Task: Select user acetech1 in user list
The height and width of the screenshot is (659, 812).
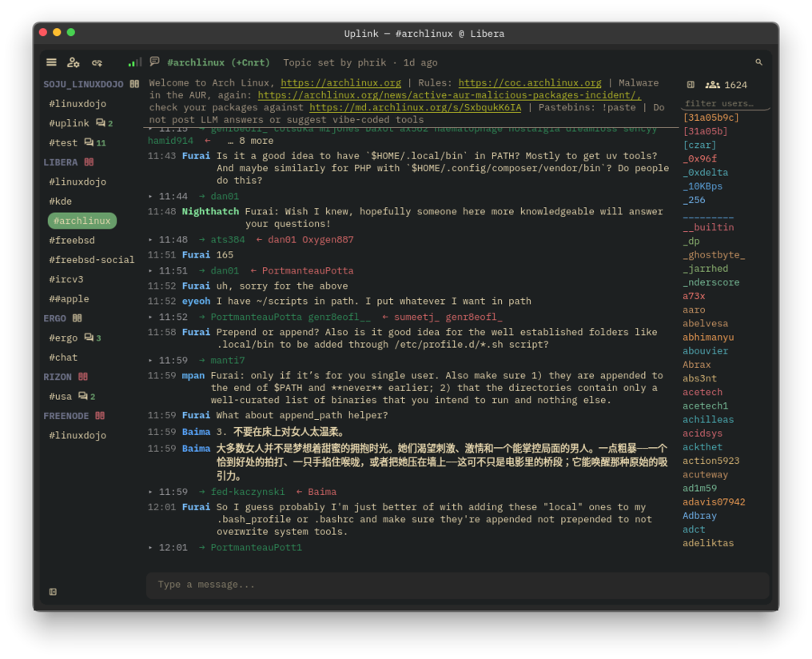Action: pos(706,406)
